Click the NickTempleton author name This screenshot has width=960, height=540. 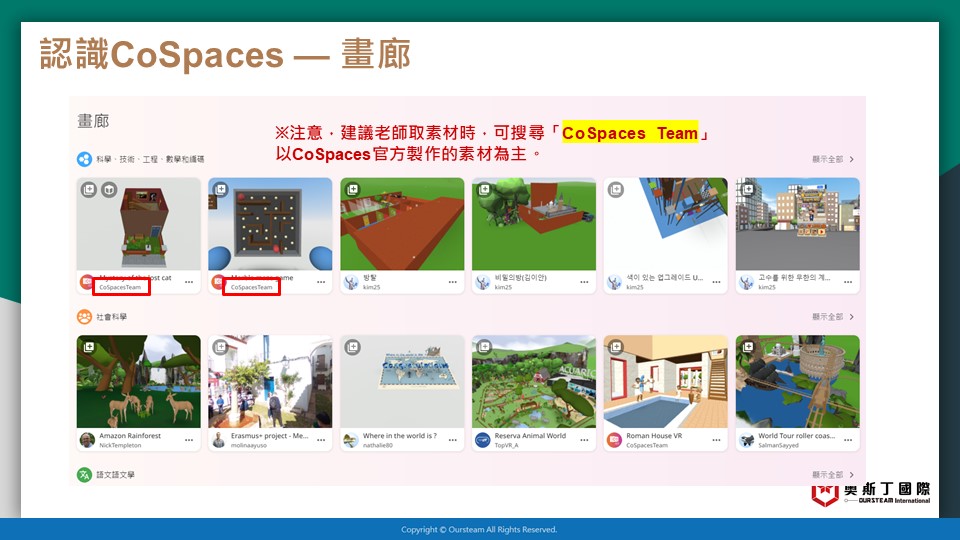120,446
